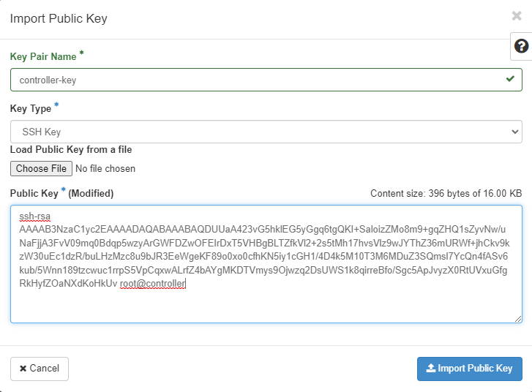Screen dimensions: 532x392
Task: Click the Key Pair Name label
Action: 43,56
